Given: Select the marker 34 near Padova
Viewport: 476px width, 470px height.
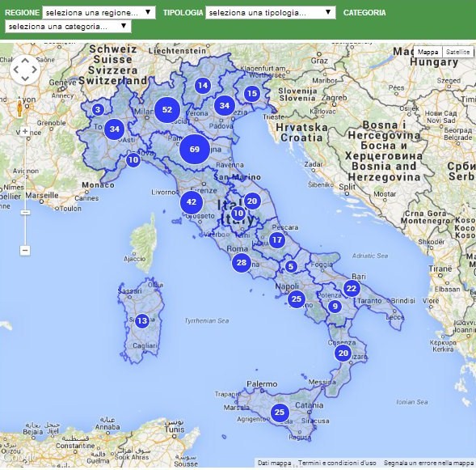Looking at the screenshot, I should point(225,105).
